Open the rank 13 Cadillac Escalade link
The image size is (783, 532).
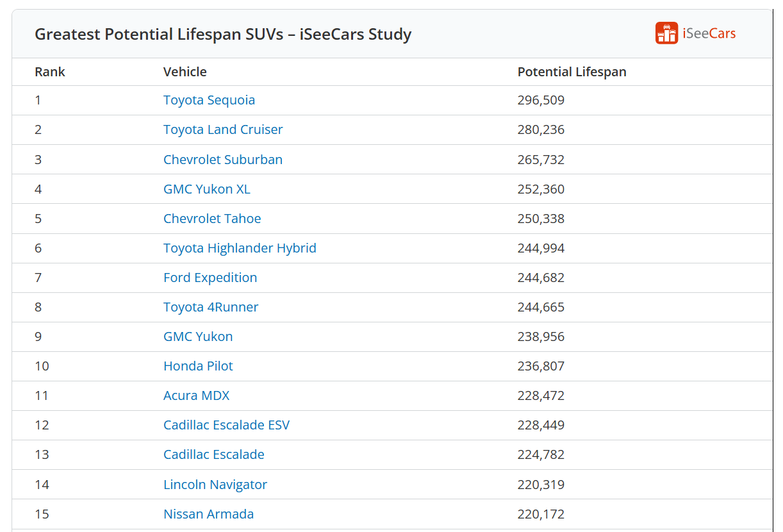tap(214, 454)
